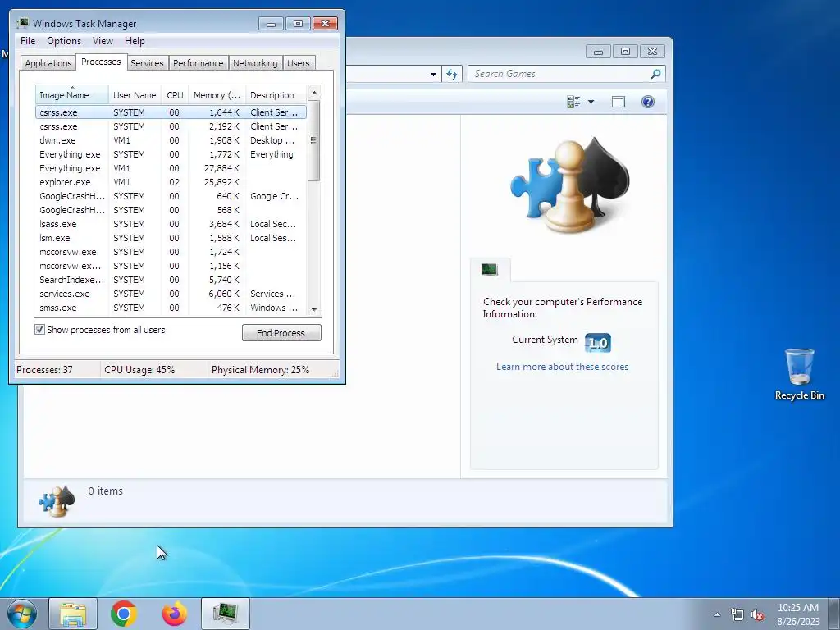Click the Games icon in the details pane
The image size is (840, 630).
pos(57,501)
